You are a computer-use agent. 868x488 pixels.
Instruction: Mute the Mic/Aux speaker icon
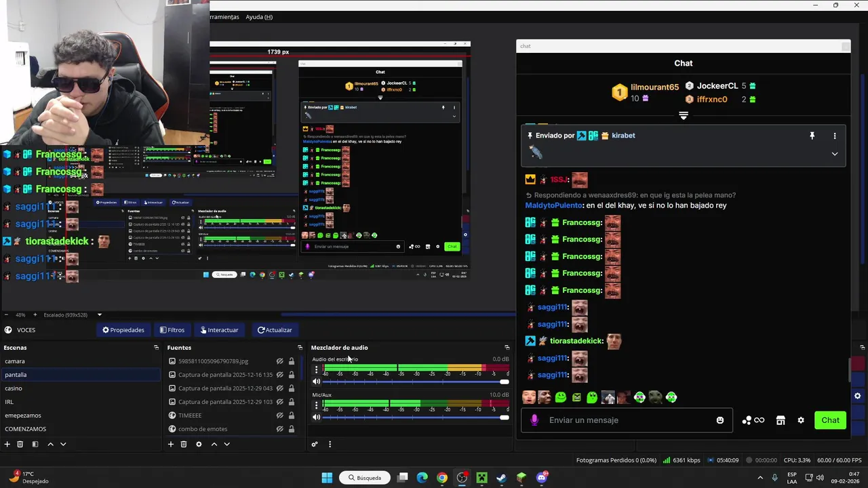pos(316,417)
